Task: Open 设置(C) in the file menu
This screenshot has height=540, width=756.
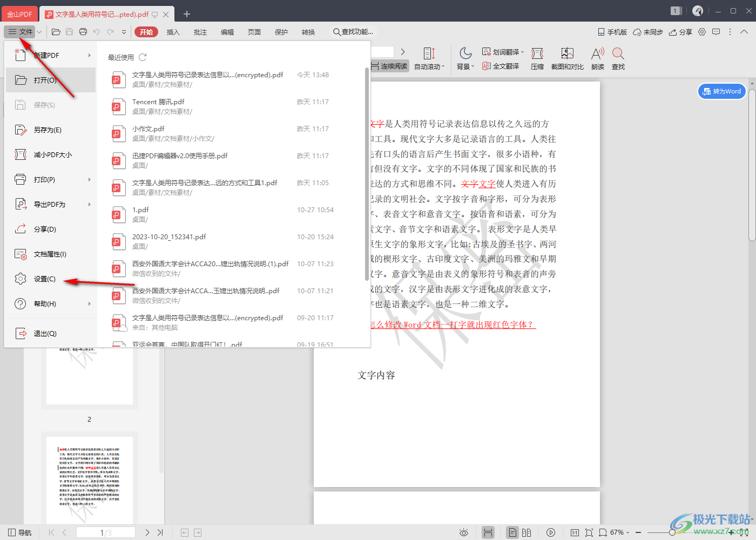Action: click(x=51, y=279)
